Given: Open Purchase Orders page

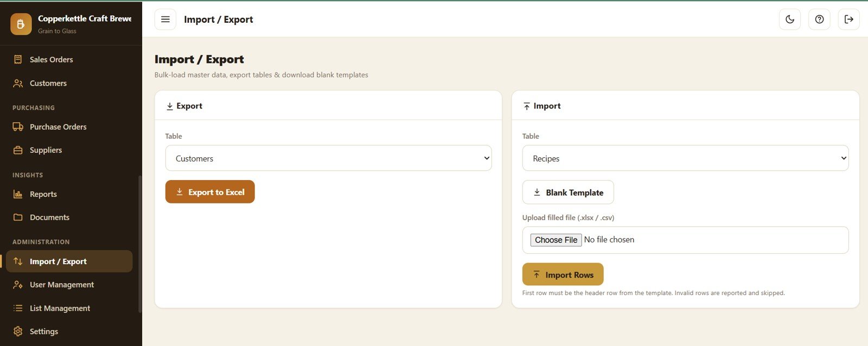Looking at the screenshot, I should (69, 127).
